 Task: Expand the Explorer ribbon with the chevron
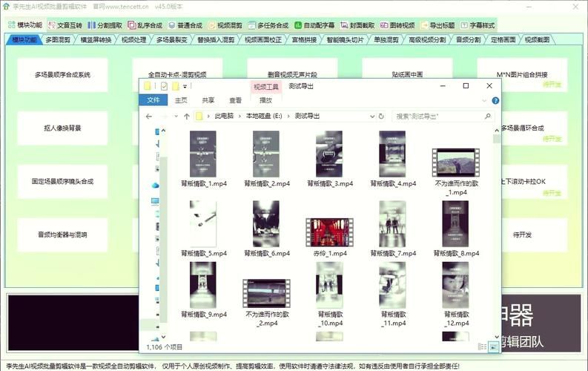pos(484,100)
